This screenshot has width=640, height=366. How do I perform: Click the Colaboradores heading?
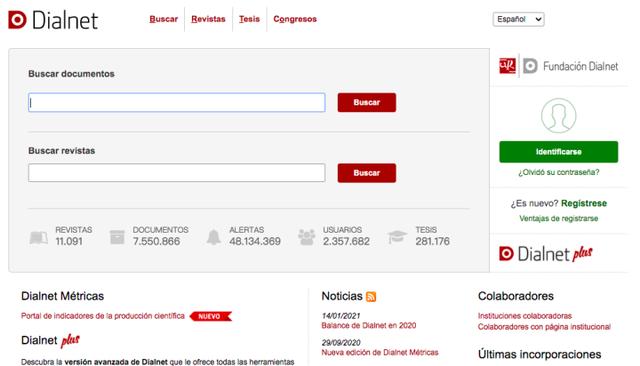(516, 296)
